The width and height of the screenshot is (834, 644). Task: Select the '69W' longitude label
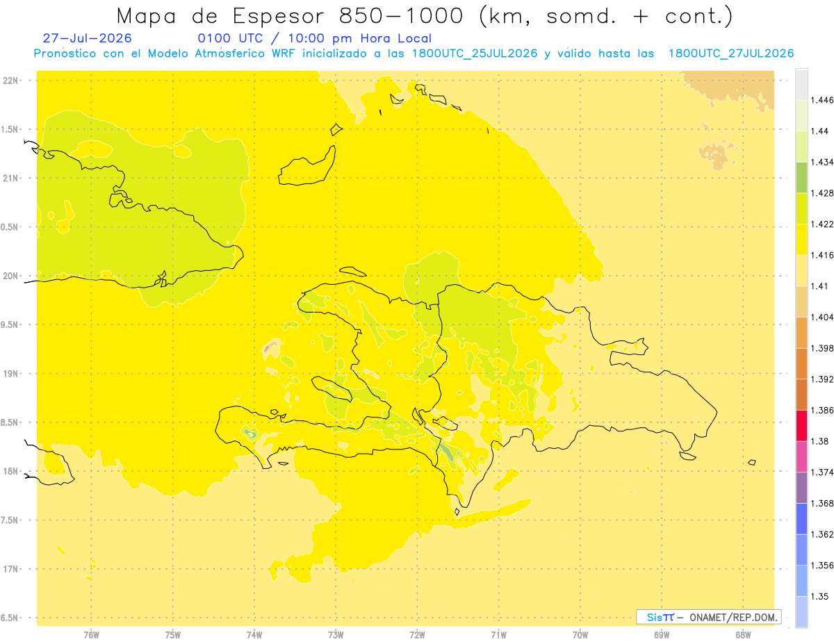[662, 635]
